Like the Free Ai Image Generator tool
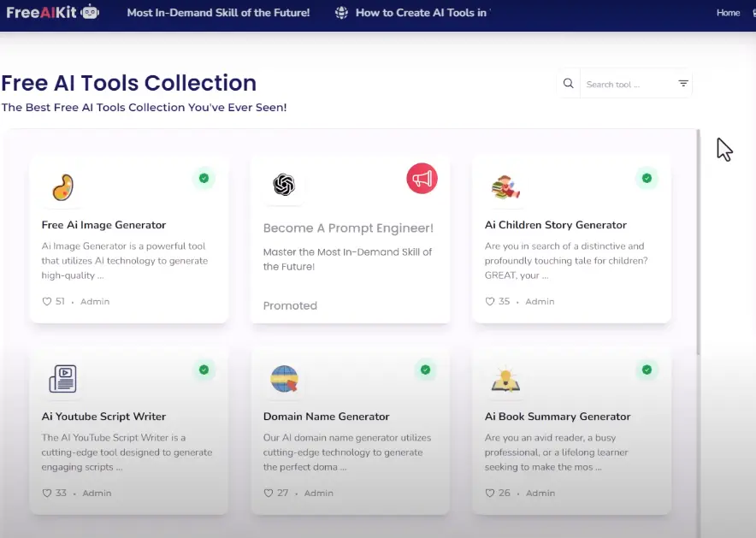The width and height of the screenshot is (756, 538). pos(47,302)
